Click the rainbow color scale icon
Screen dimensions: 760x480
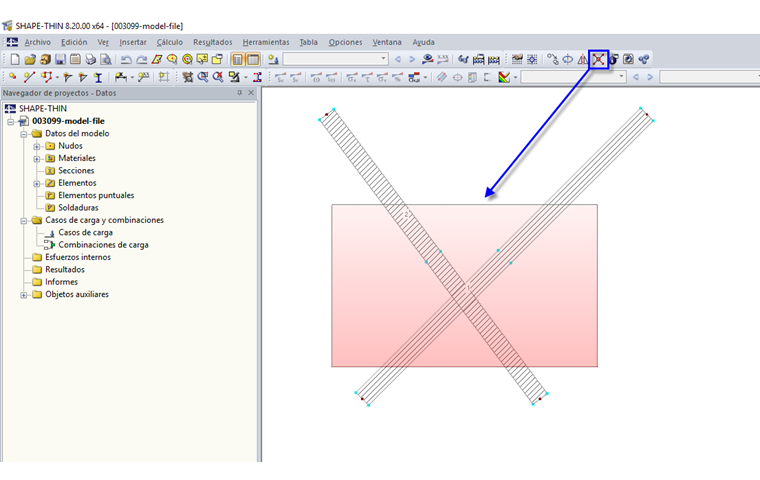tap(504, 77)
